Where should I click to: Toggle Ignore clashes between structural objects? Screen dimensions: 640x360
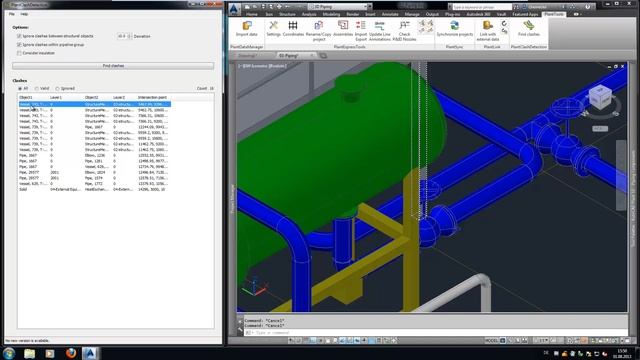tap(19, 36)
